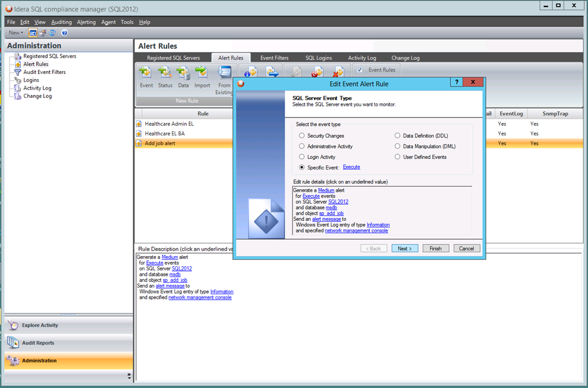The height and width of the screenshot is (388, 588).
Task: Expand the navigation pane options chevron
Action: tap(129, 376)
